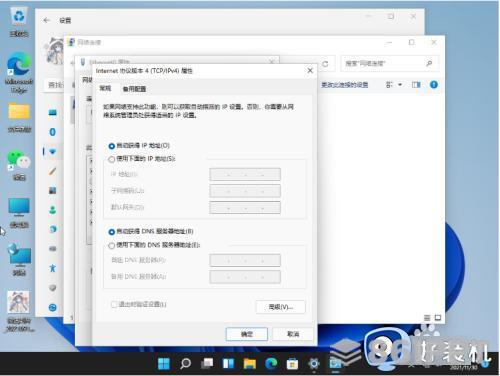Screen dimensions: 500x376
Task: Open Widgets on the taskbar
Action: point(228,364)
